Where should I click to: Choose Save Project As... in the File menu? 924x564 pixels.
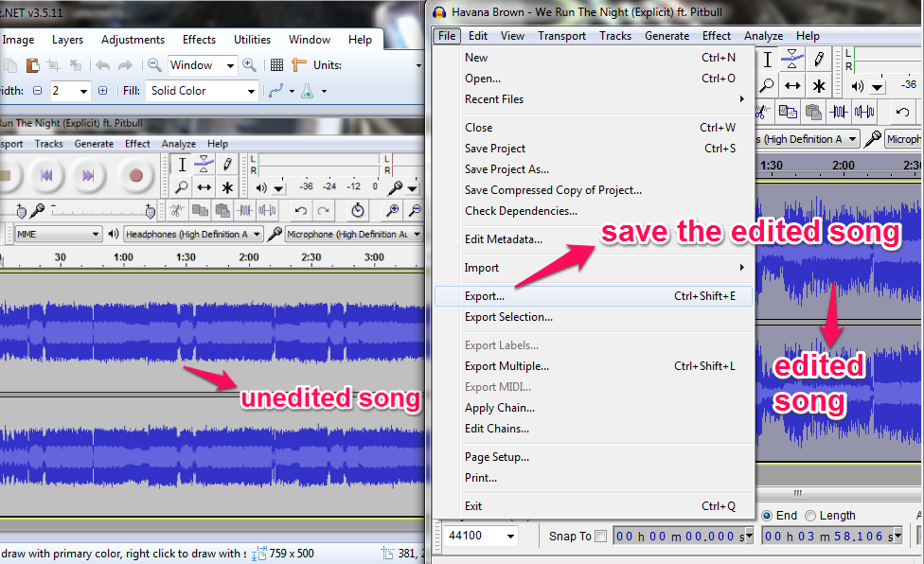coord(594,169)
